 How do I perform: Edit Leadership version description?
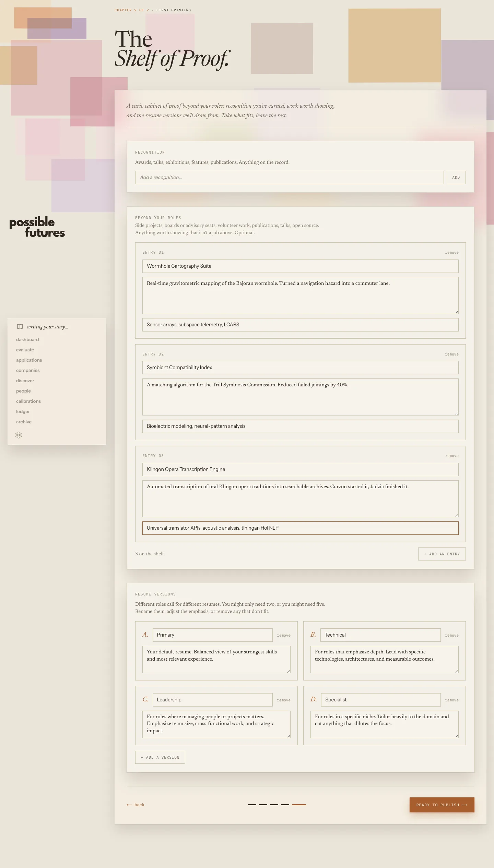tap(216, 724)
